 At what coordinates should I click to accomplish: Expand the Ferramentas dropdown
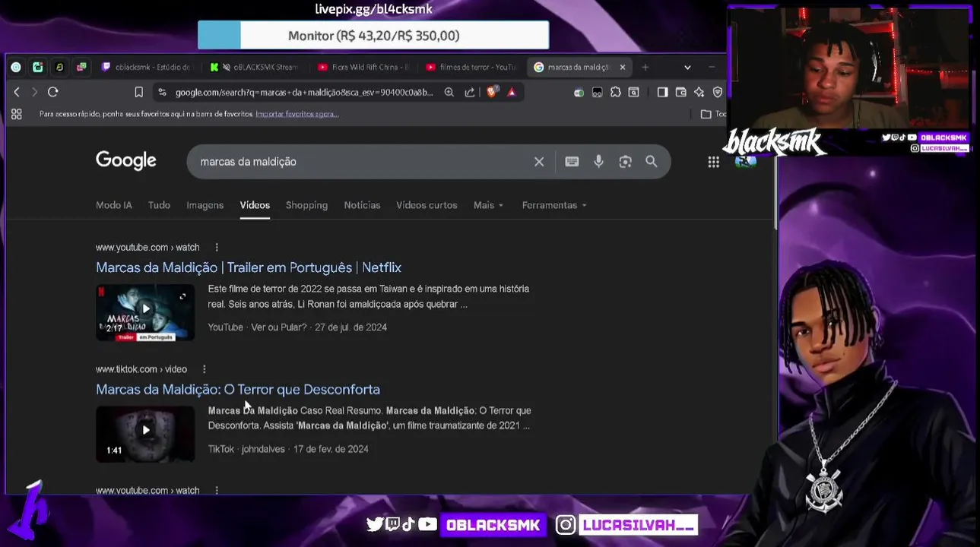(554, 205)
